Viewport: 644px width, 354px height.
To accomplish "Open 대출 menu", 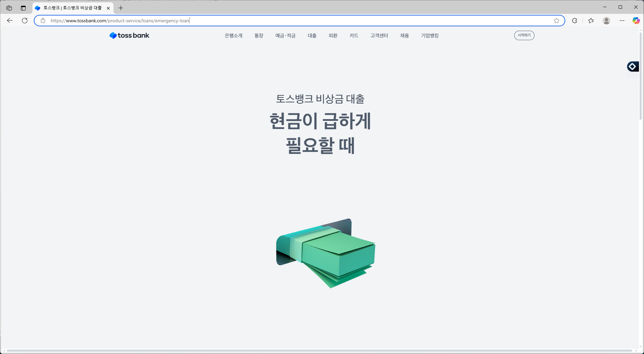I will coord(312,35).
